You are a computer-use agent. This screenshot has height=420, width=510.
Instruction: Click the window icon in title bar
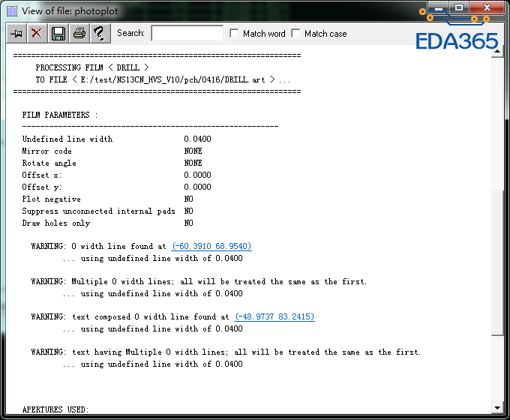(x=12, y=11)
